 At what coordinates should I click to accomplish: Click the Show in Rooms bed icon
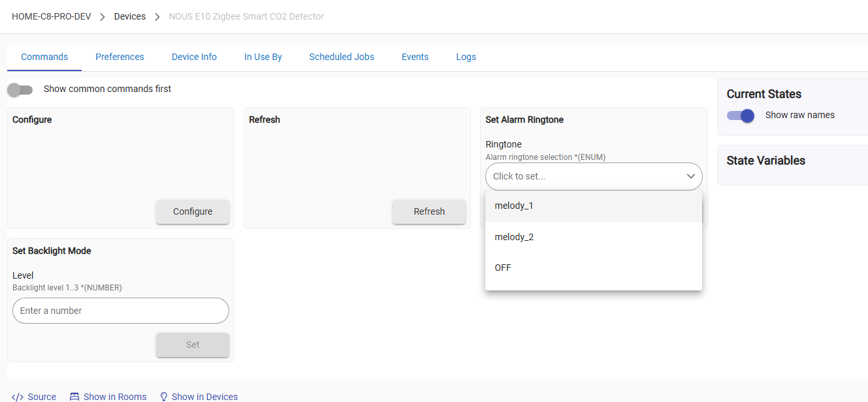click(74, 397)
